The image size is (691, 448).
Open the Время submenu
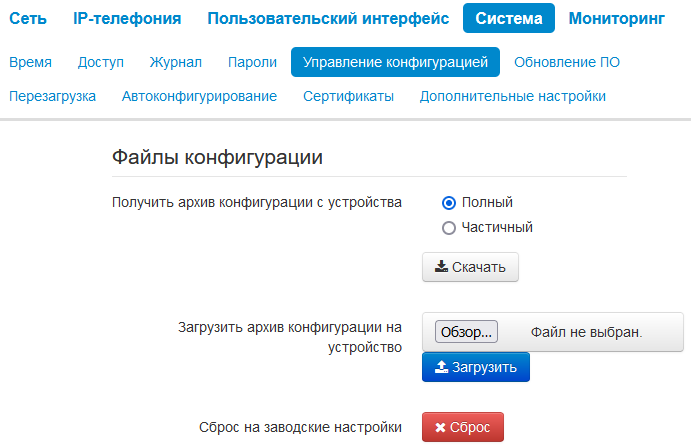point(30,62)
